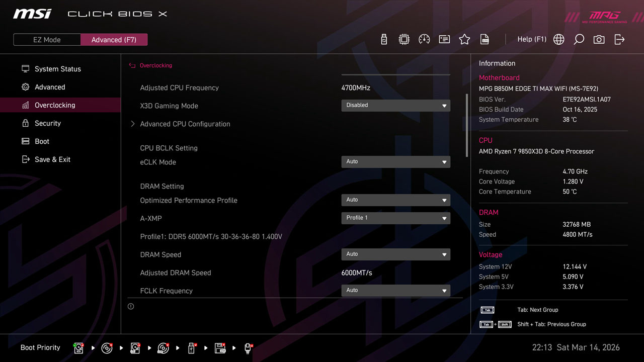Click the Core Voltage 1.280 V value

click(x=573, y=182)
